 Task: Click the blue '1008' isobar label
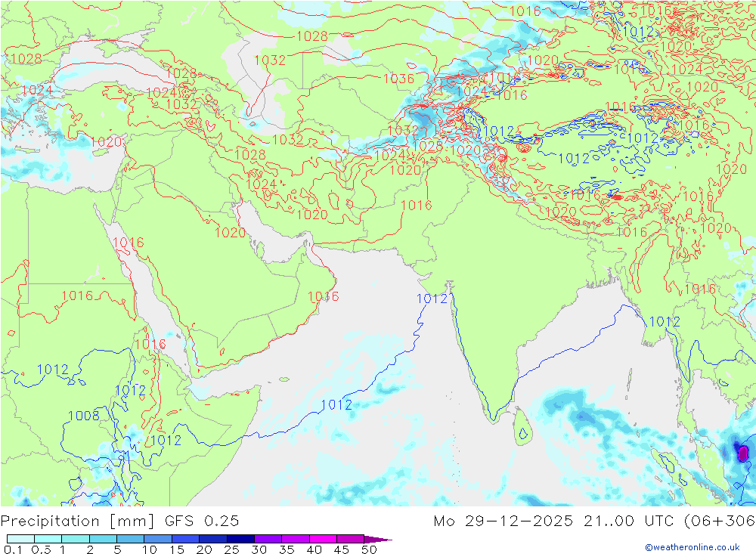click(x=83, y=416)
